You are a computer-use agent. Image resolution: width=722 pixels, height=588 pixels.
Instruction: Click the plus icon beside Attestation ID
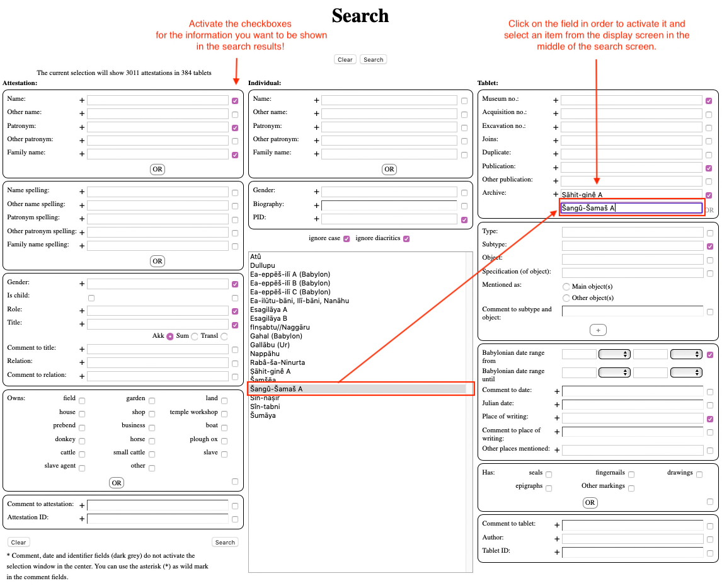click(x=82, y=519)
